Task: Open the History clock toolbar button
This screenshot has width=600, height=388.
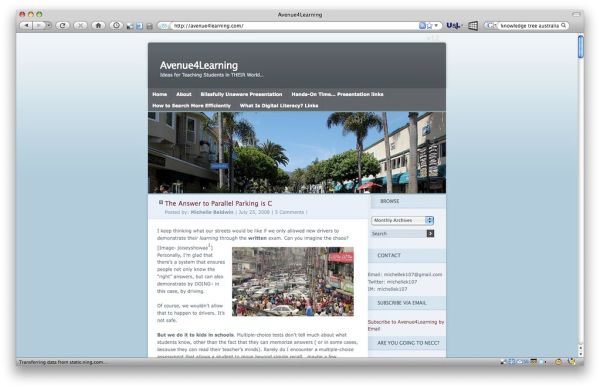Action: [x=116, y=26]
